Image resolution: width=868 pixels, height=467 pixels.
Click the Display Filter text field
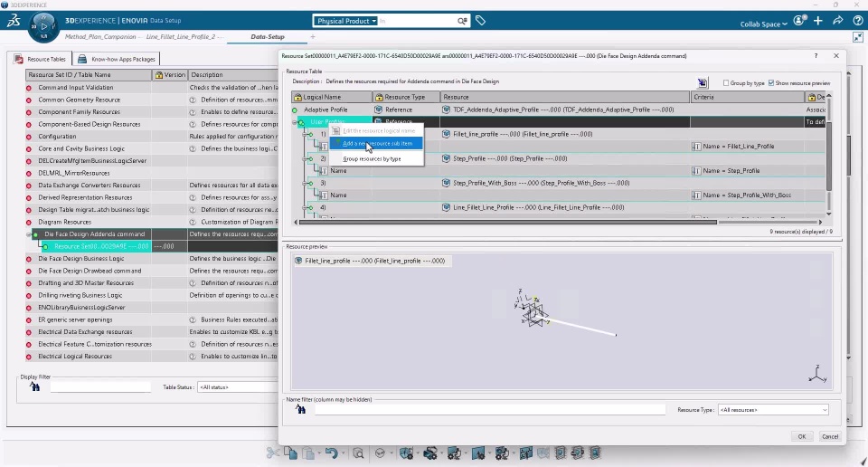pyautogui.click(x=100, y=386)
